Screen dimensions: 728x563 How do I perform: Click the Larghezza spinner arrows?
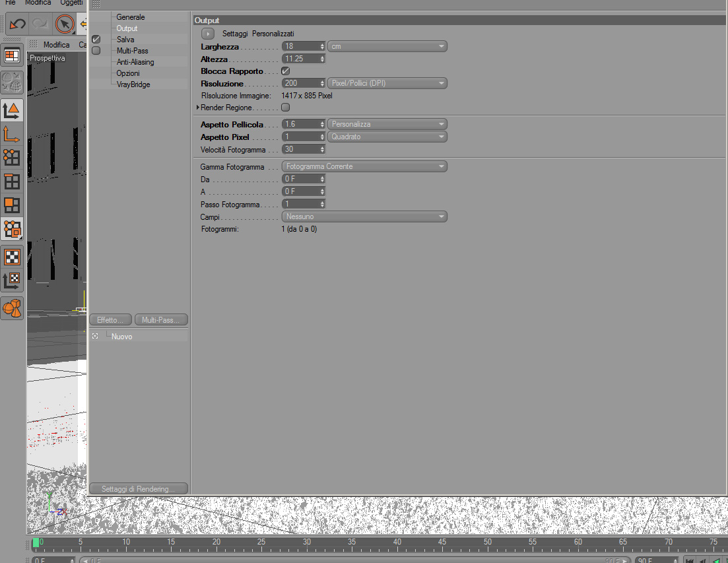[322, 46]
